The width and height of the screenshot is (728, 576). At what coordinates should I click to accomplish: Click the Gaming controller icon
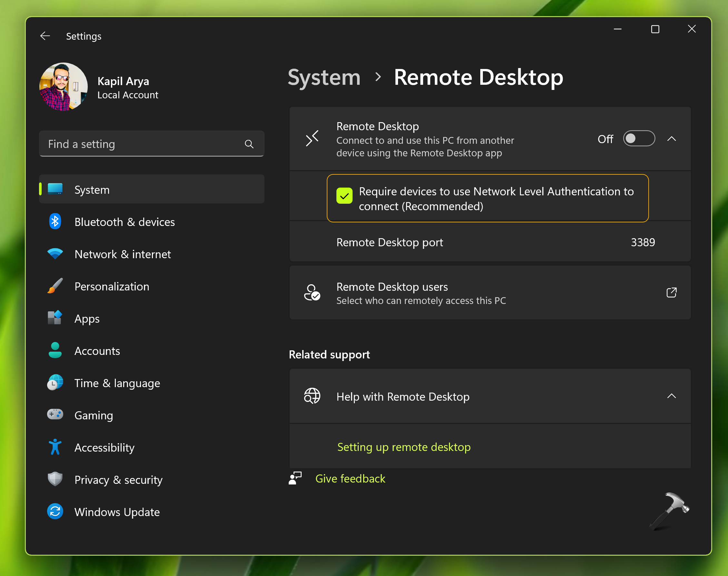(x=55, y=415)
